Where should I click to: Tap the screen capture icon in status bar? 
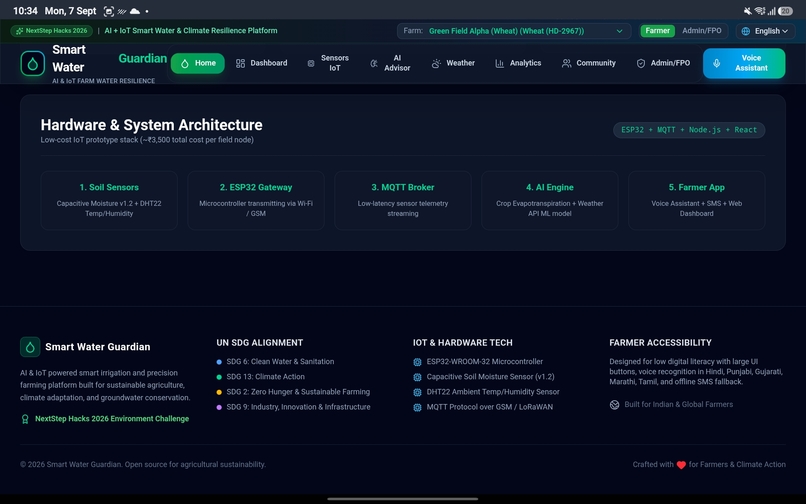[108, 11]
